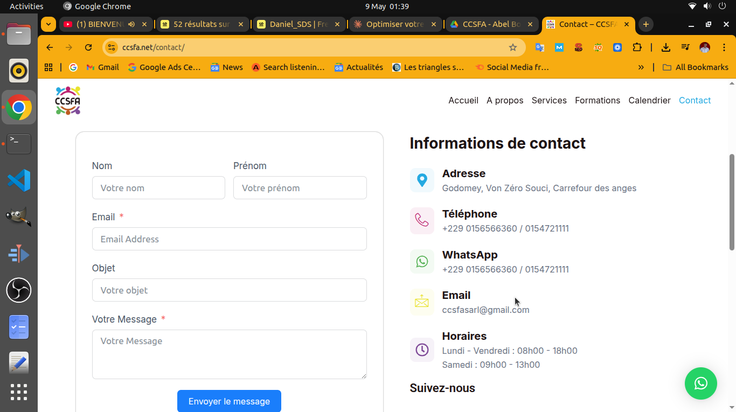Click the CCSFA logo in the header
Viewport: 736px width, 412px height.
tap(68, 100)
